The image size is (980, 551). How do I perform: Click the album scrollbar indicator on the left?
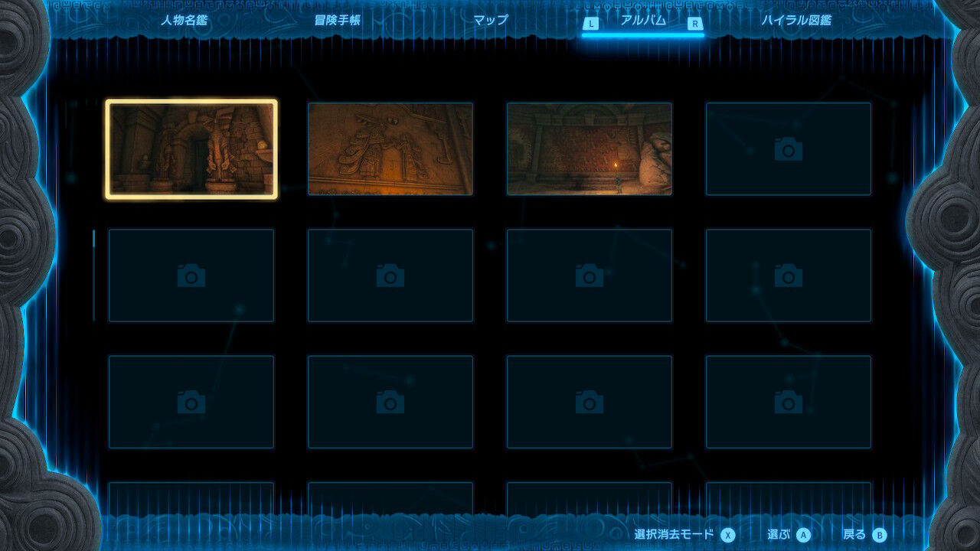[94, 239]
